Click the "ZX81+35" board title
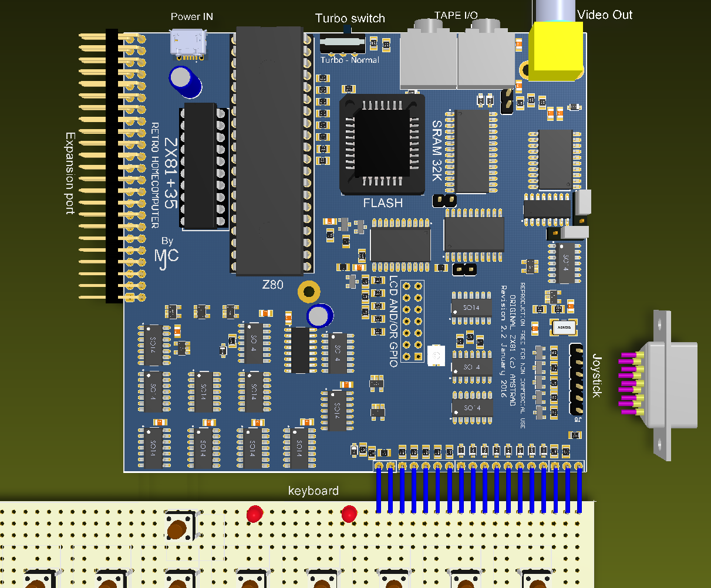This screenshot has height=588, width=711. coord(171,174)
